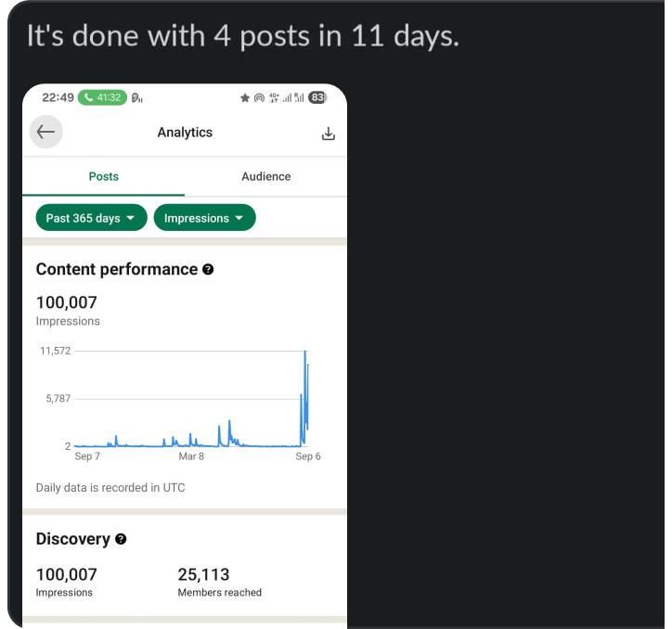Click the highest peak on the chart

pos(304,353)
